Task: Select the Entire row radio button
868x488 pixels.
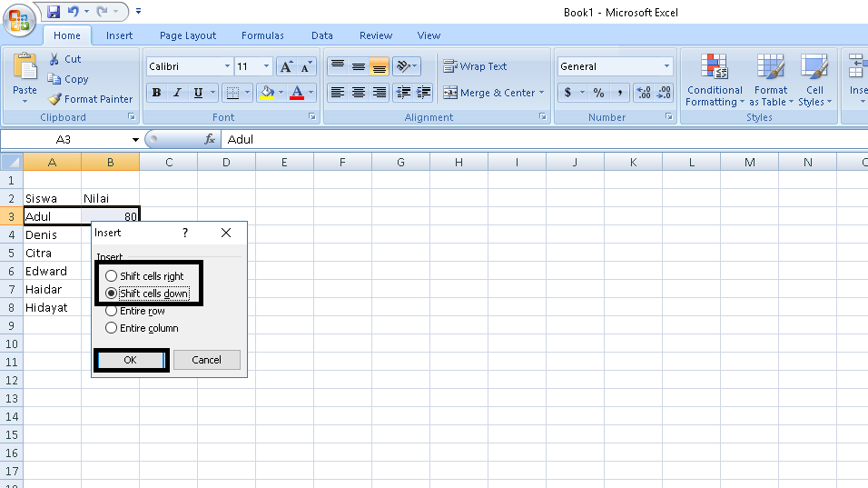Action: coord(112,311)
